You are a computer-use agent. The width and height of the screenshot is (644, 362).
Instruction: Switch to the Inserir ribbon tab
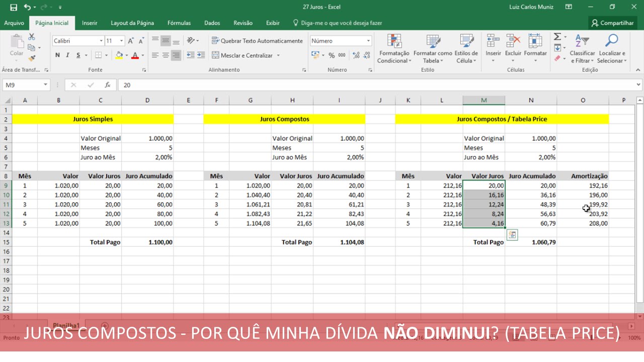(90, 23)
